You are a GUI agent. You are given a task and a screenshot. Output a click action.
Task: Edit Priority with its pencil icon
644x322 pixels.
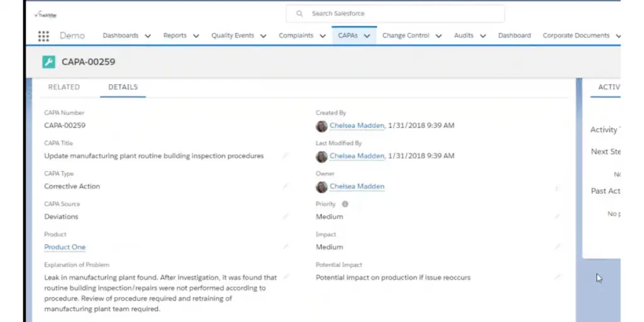(557, 216)
